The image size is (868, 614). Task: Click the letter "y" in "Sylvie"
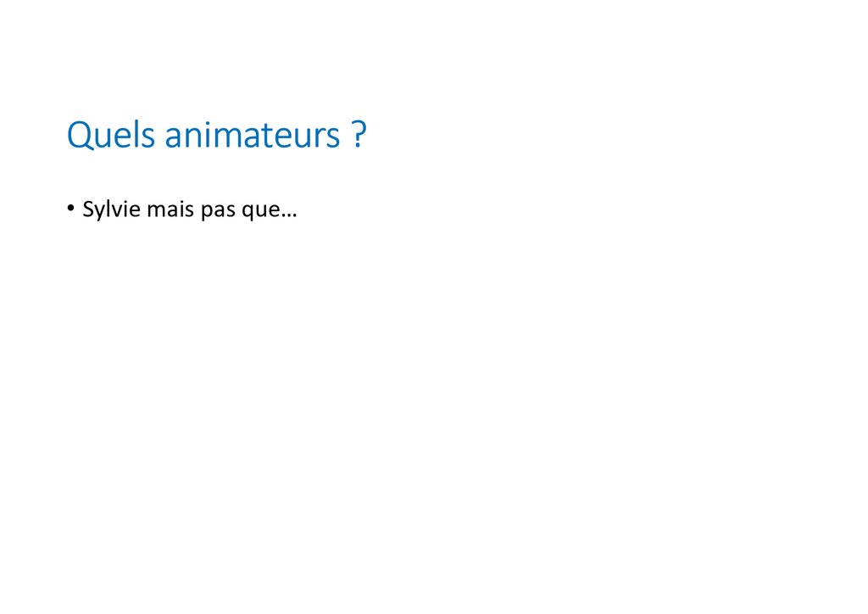tap(98, 212)
